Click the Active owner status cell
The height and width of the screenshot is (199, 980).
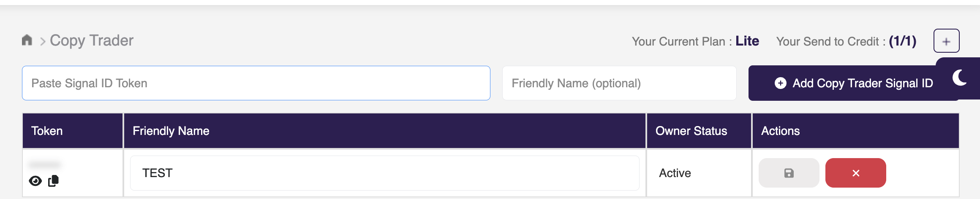[675, 173]
